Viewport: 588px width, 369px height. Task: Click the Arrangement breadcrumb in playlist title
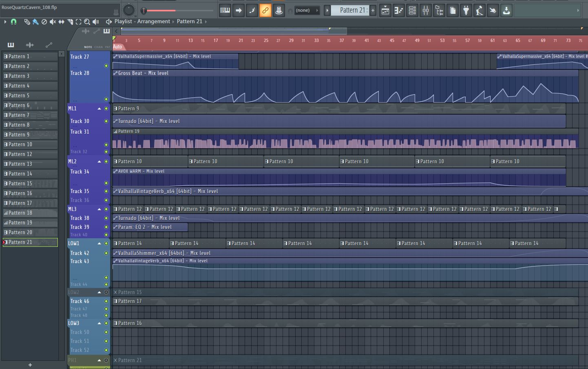point(153,22)
